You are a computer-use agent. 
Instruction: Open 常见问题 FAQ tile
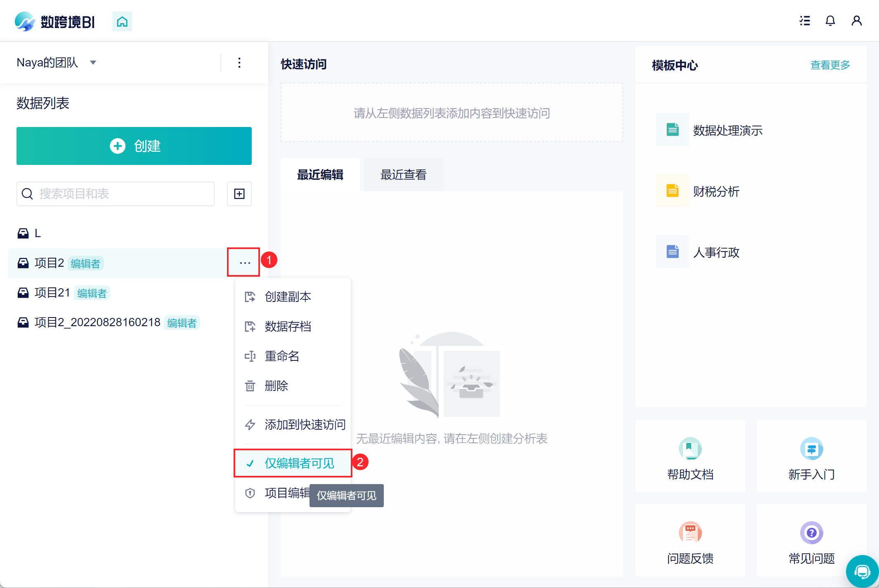pos(811,540)
